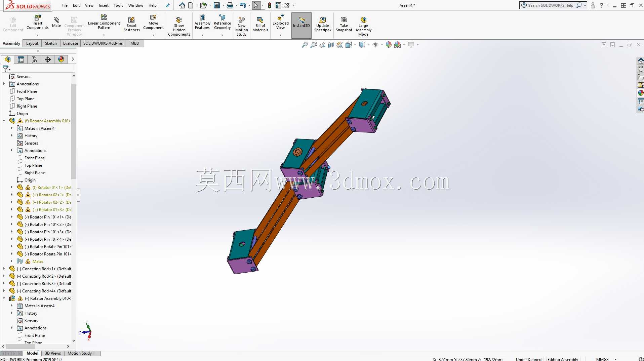The height and width of the screenshot is (361, 644).
Task: Open Insert Components dropdown arrow
Action: (x=37, y=35)
